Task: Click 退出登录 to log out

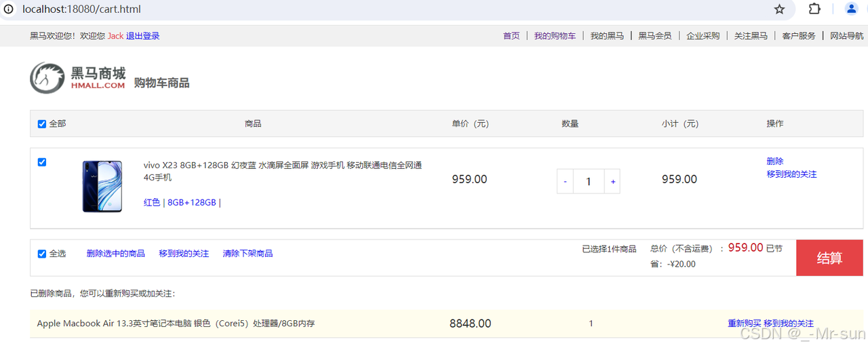Action: [142, 36]
